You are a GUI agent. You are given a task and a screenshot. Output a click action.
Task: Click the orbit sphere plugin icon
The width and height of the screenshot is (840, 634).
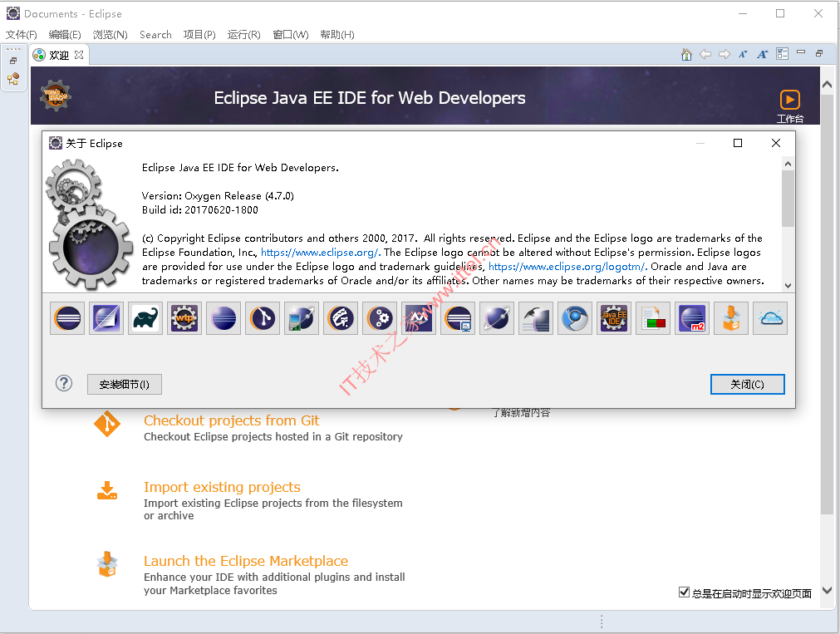pos(497,318)
